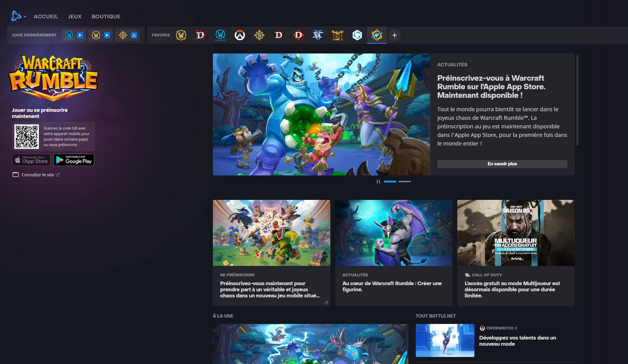Image resolution: width=628 pixels, height=364 pixels.
Task: Click the Google Play store badge
Action: pos(74,160)
